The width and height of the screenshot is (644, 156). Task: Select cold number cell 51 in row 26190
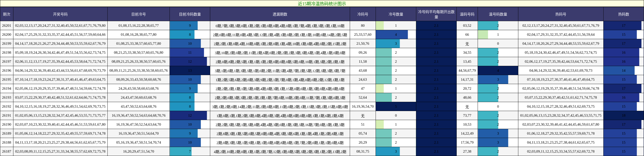click(362, 124)
